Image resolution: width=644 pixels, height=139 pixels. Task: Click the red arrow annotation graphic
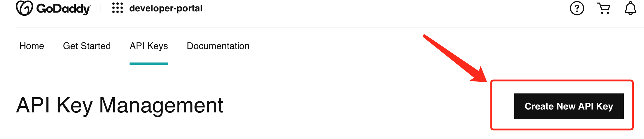pyautogui.click(x=455, y=58)
